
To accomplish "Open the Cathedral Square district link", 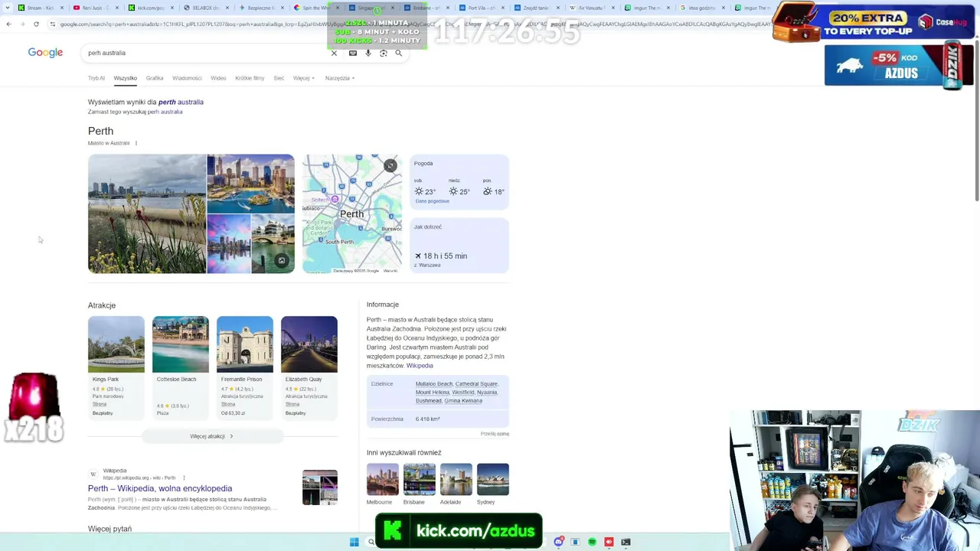I will pyautogui.click(x=476, y=383).
